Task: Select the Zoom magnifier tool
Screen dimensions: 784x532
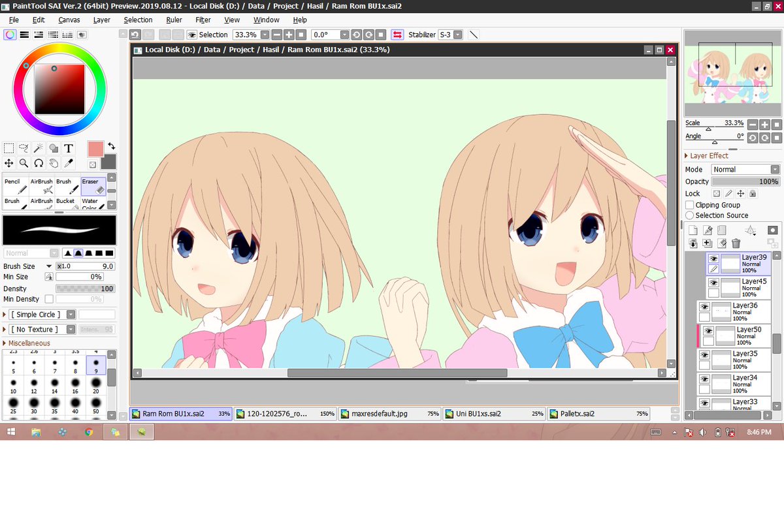Action: [x=24, y=163]
